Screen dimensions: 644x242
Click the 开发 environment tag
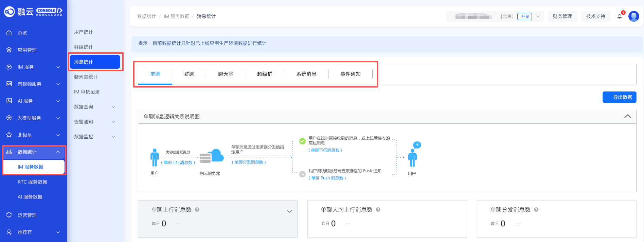(525, 16)
